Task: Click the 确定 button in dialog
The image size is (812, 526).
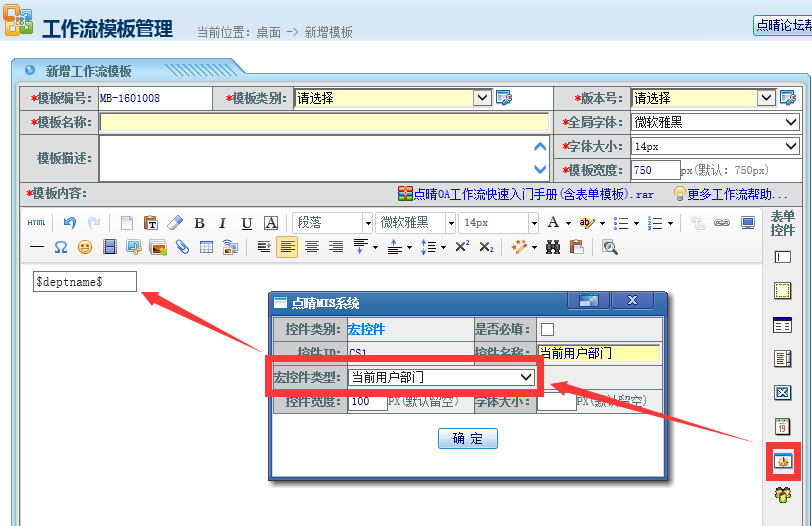Action: (467, 438)
